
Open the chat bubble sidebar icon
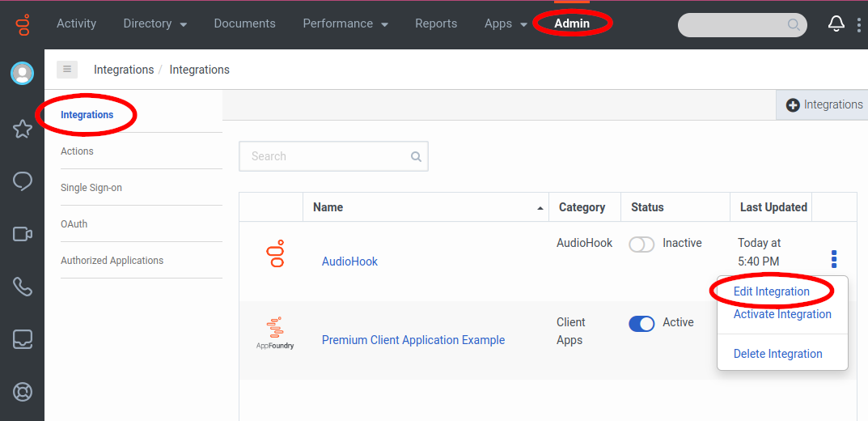pyautogui.click(x=23, y=181)
